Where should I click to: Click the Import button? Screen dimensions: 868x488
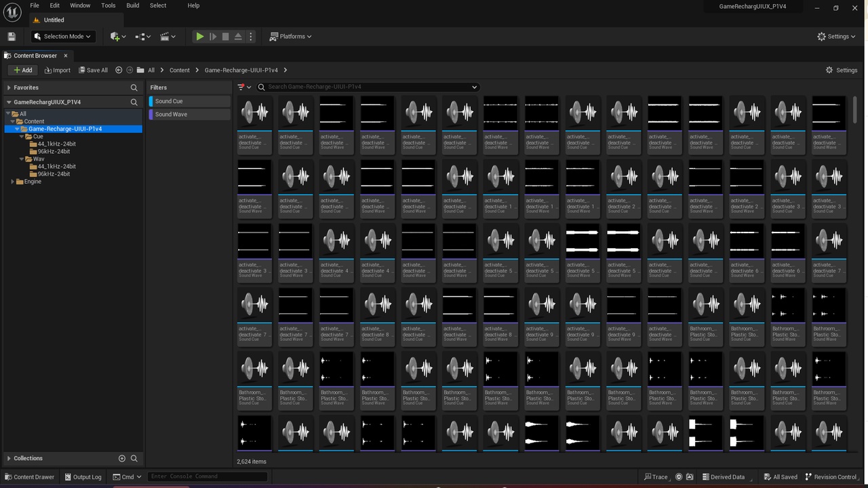[x=58, y=70]
